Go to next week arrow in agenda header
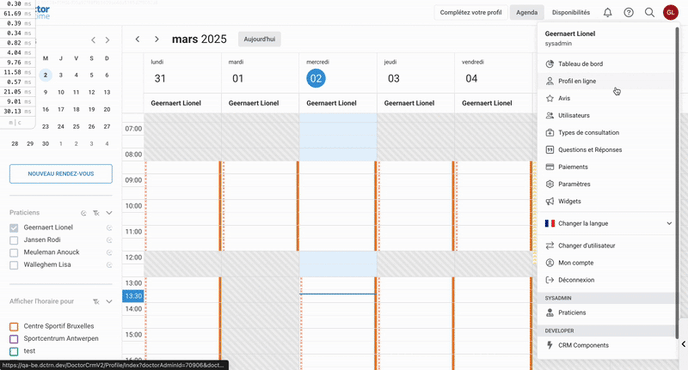The image size is (688, 370). (x=157, y=39)
